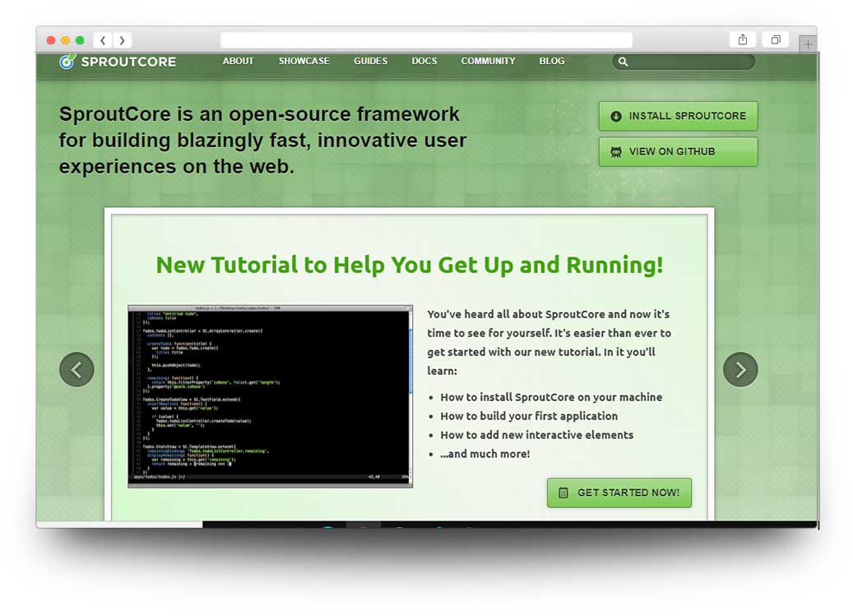Click 'How to build your first application'
Viewport: 853px width, 616px height.
click(529, 416)
